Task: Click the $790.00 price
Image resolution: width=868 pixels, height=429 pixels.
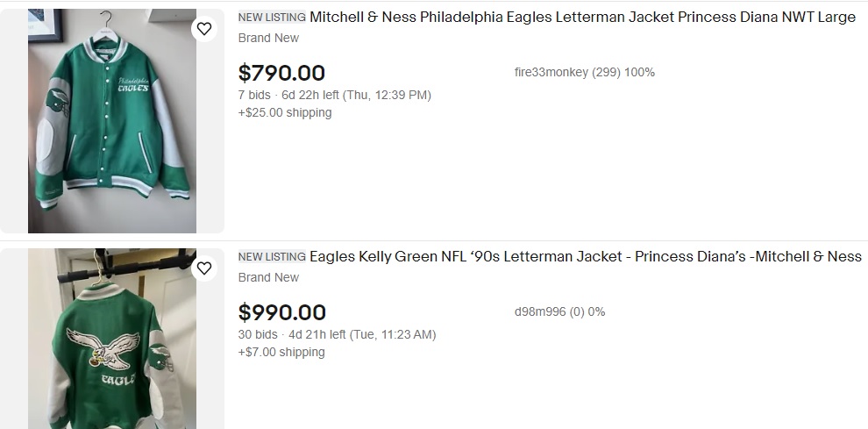Action: [281, 73]
